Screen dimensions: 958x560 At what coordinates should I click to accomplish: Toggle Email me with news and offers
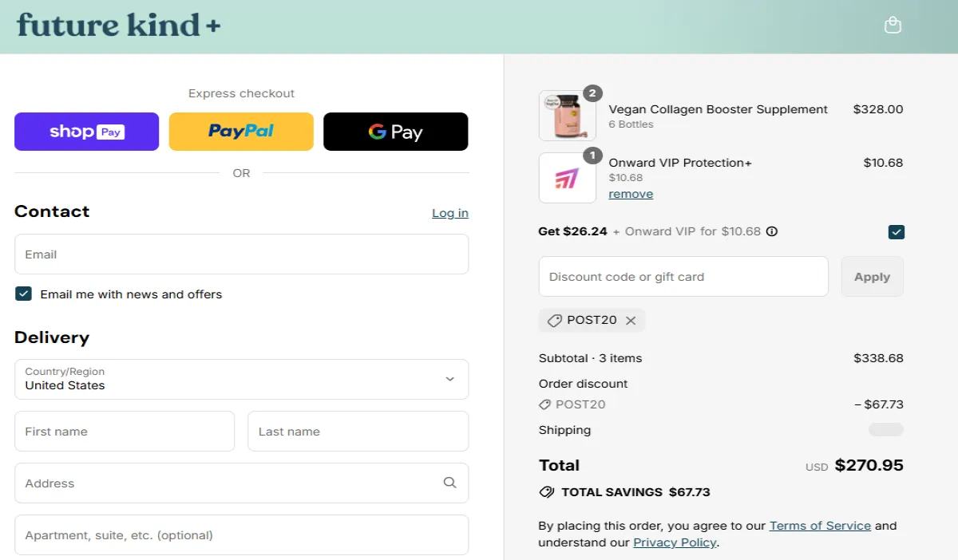coord(23,294)
